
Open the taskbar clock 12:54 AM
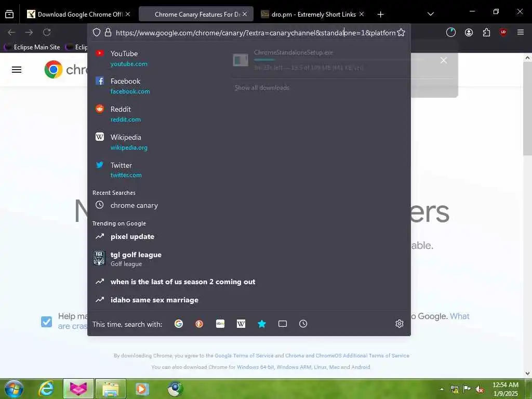[x=505, y=389]
